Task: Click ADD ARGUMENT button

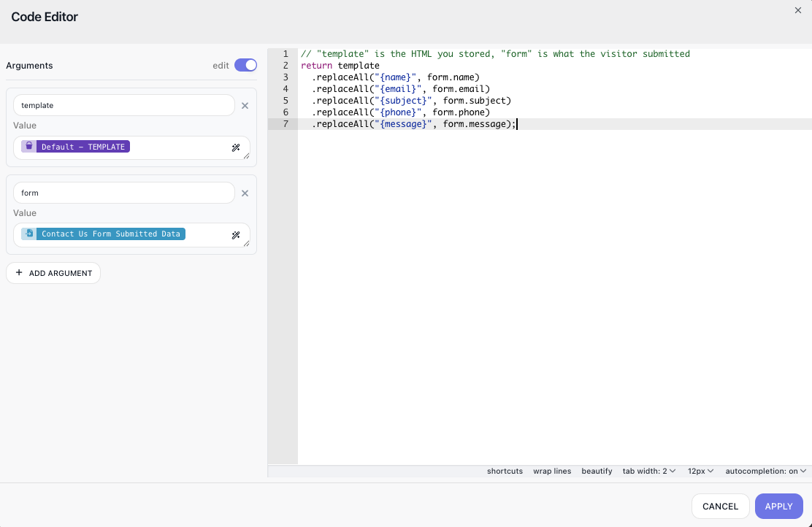Action: point(53,273)
